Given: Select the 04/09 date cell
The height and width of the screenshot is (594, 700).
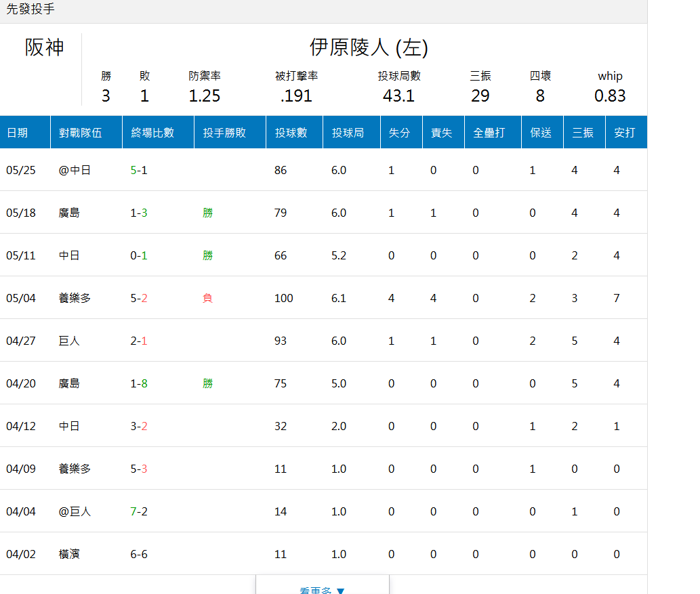Looking at the screenshot, I should click(21, 469).
